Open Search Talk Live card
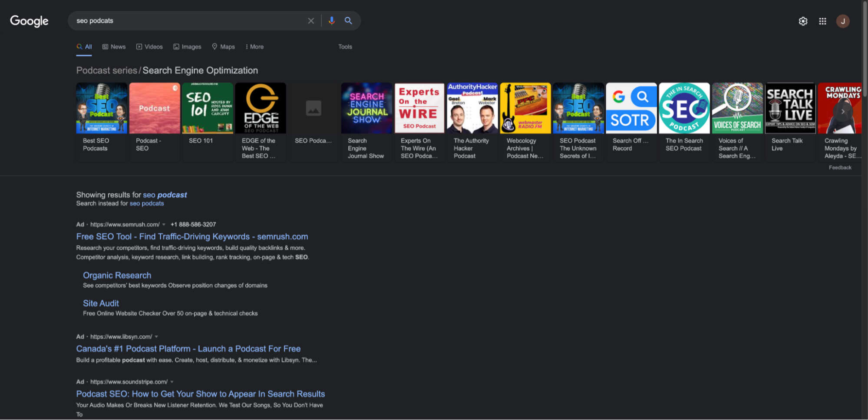 [x=790, y=122]
